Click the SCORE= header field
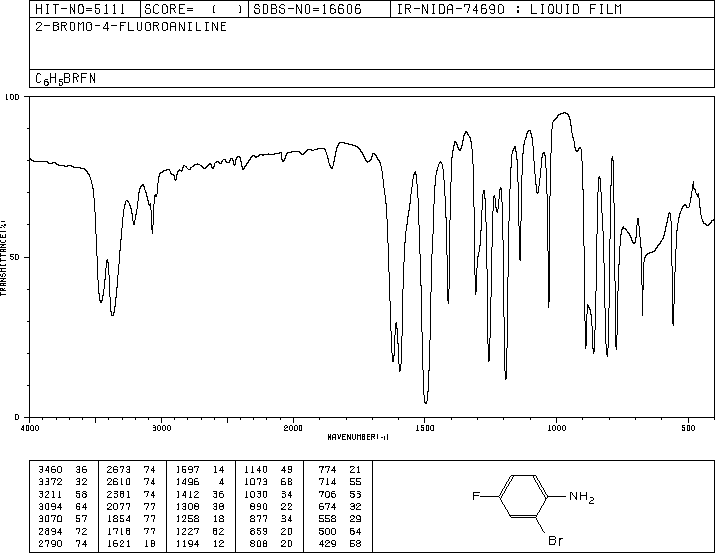715x553 pixels. click(x=193, y=9)
